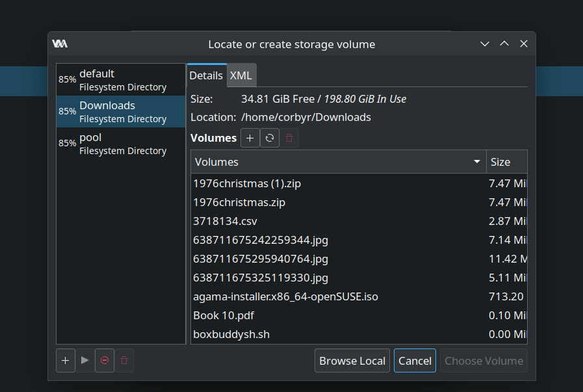The width and height of the screenshot is (583, 392).
Task: Close the Locate storage volume dialog
Action: (524, 44)
